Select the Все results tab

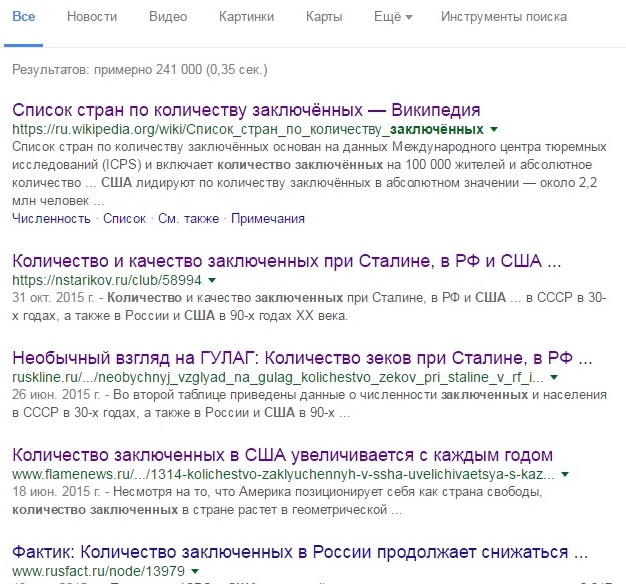(x=24, y=17)
